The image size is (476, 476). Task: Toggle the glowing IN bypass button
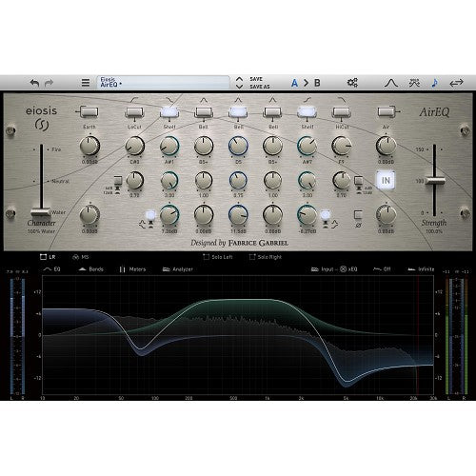(x=386, y=181)
